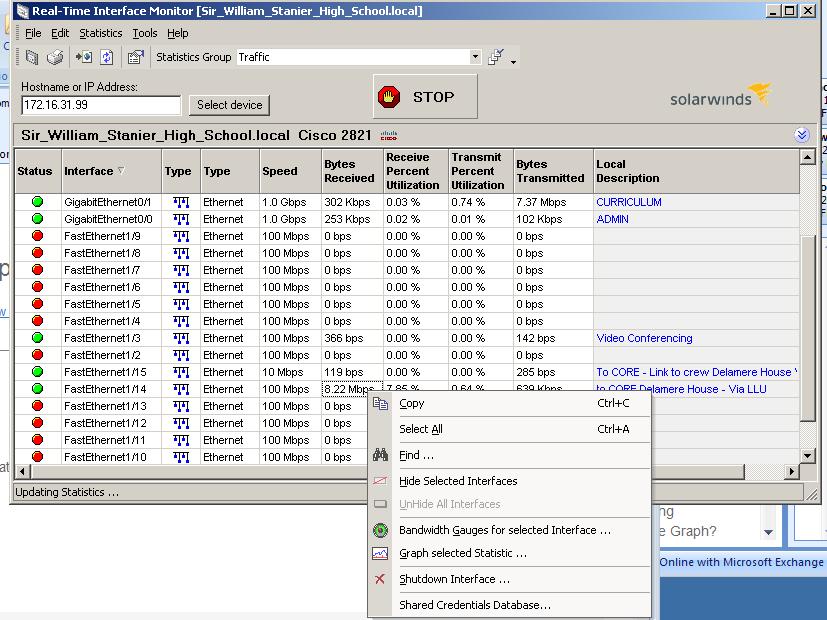Viewport: 827px width, 620px height.
Task: Select Graph selected Statistic in the context menu
Action: pyautogui.click(x=462, y=553)
